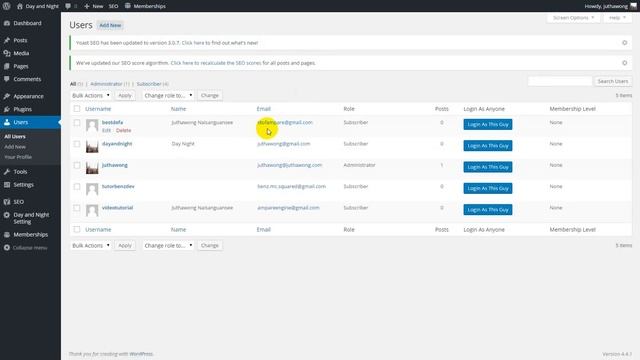Open the dayandnight username link
This screenshot has width=640, height=360.
[x=117, y=144]
